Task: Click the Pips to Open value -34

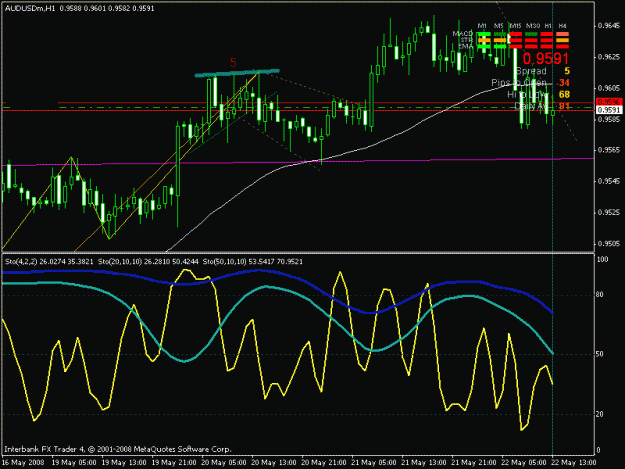Action: coord(563,83)
